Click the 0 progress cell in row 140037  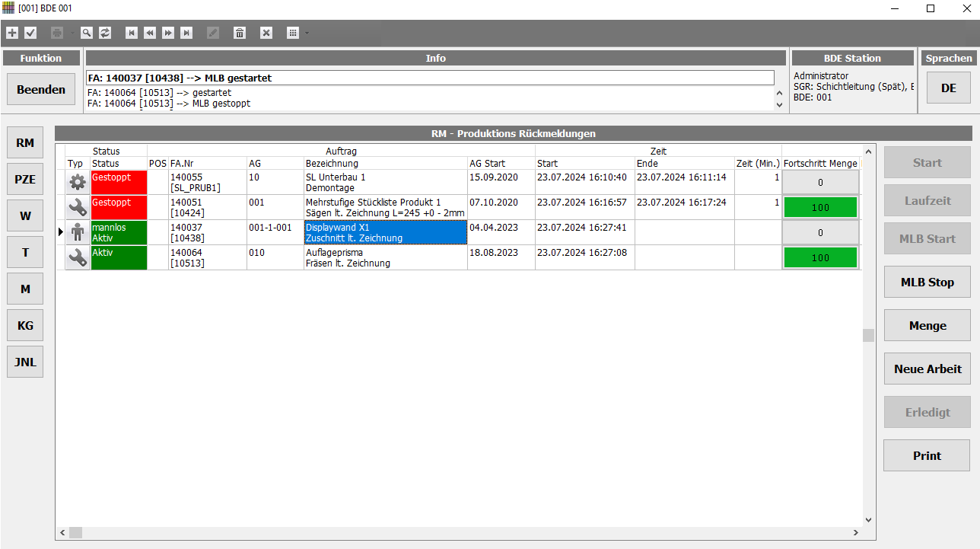(820, 232)
